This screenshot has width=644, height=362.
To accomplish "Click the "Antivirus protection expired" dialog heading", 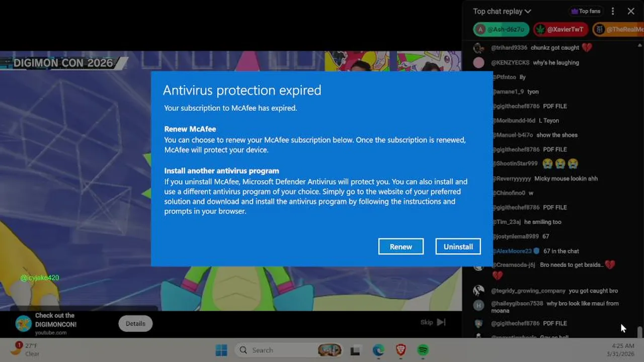I will pyautogui.click(x=242, y=90).
